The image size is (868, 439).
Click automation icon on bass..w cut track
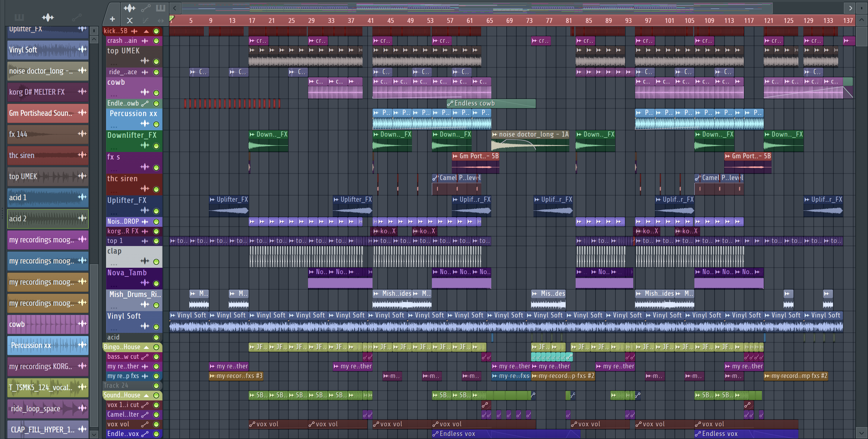point(145,357)
